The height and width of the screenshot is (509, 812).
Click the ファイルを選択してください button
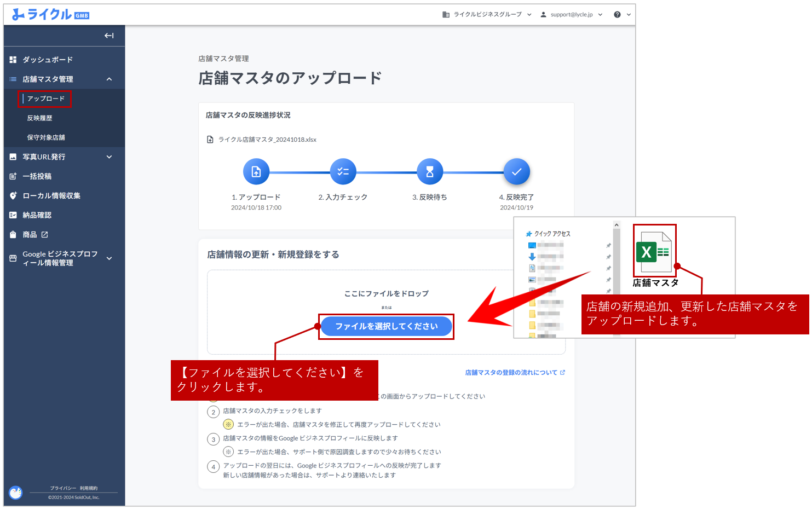click(x=386, y=326)
